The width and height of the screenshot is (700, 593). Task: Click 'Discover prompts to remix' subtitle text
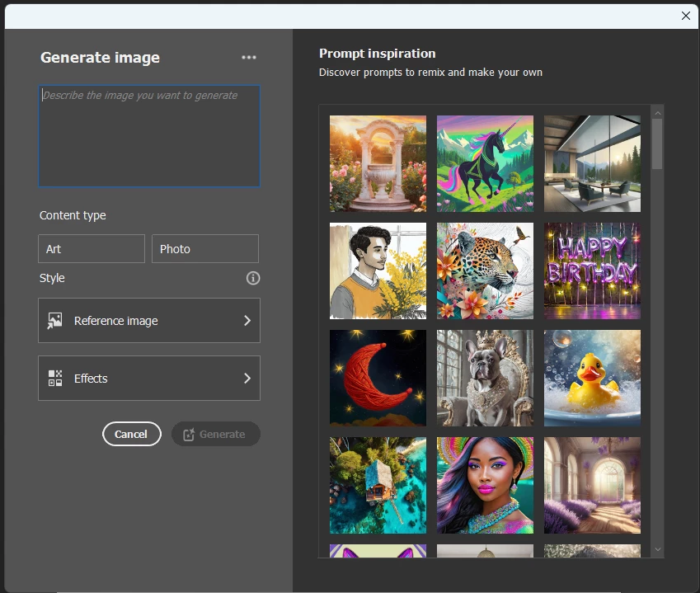430,73
